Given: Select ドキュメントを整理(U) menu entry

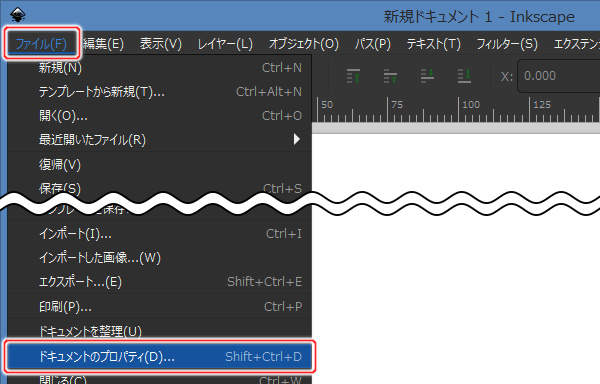Looking at the screenshot, I should pos(160,330).
